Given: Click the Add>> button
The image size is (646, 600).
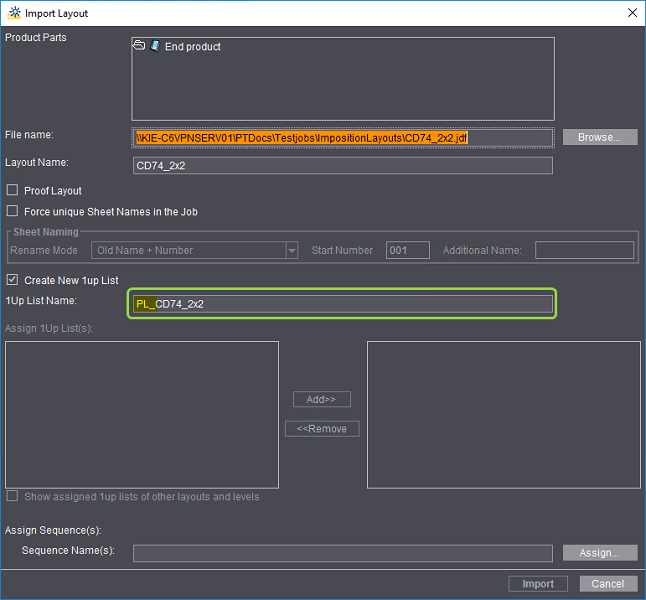Looking at the screenshot, I should (x=321, y=399).
